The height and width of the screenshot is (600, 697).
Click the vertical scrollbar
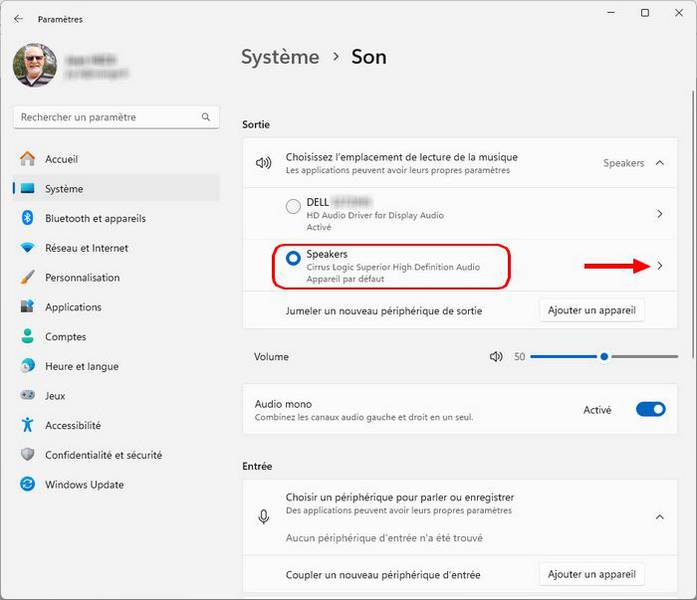pyautogui.click(x=693, y=224)
